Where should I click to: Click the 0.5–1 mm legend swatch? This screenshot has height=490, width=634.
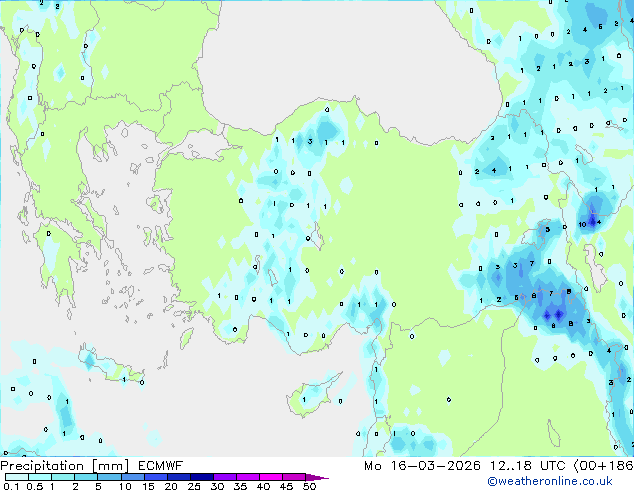pyautogui.click(x=40, y=477)
